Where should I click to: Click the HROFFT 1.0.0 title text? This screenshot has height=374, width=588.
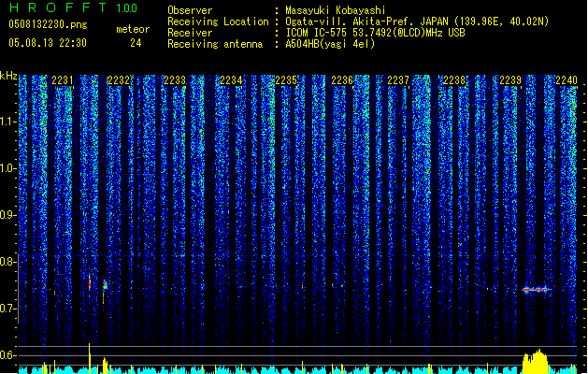pos(74,7)
